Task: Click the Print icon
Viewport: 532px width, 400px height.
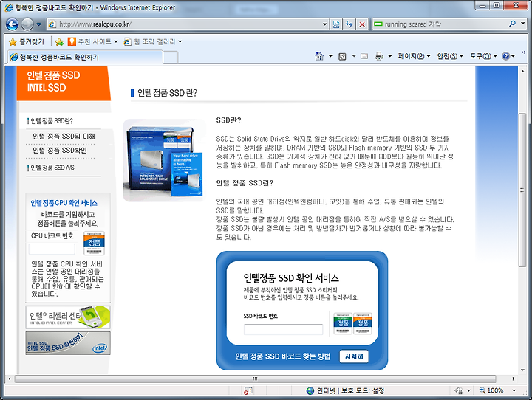Action: 378,56
